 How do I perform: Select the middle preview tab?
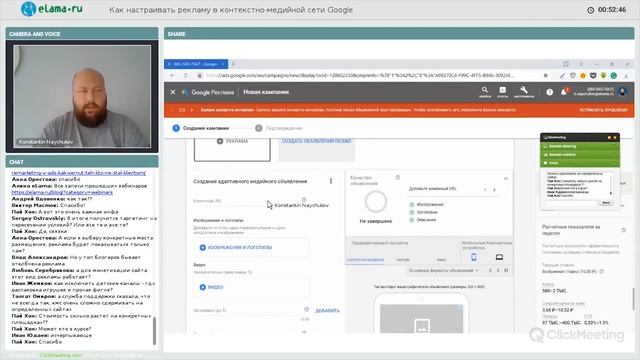(x=402, y=260)
